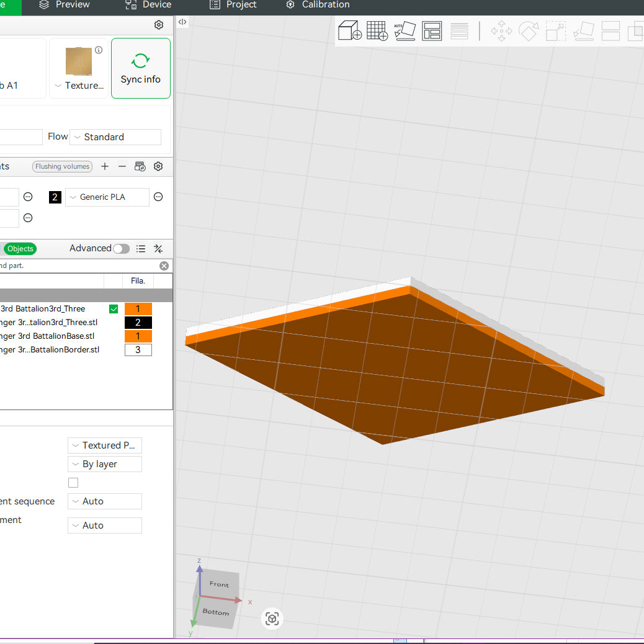Expand the Flow Standard dropdown

point(115,137)
